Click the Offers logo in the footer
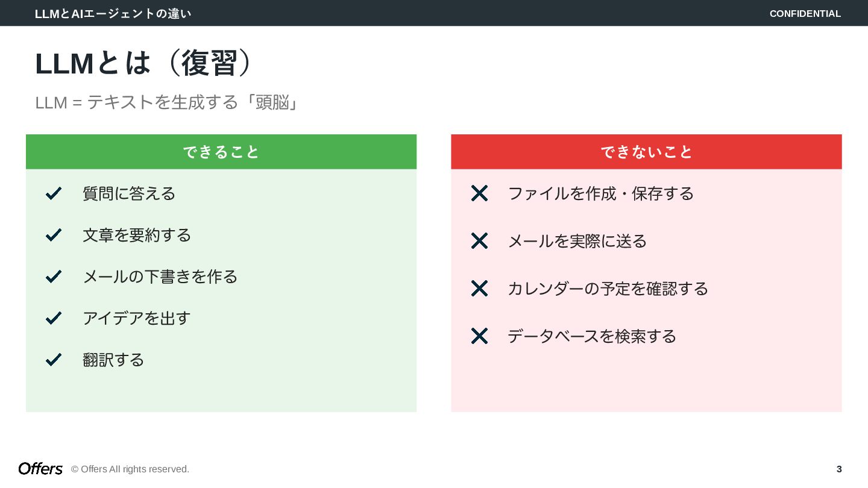Viewport: 868px width, 488px height. (x=40, y=469)
